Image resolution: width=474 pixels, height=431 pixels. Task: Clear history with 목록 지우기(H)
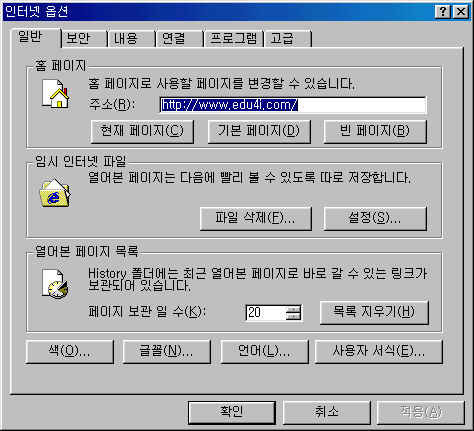tap(374, 313)
